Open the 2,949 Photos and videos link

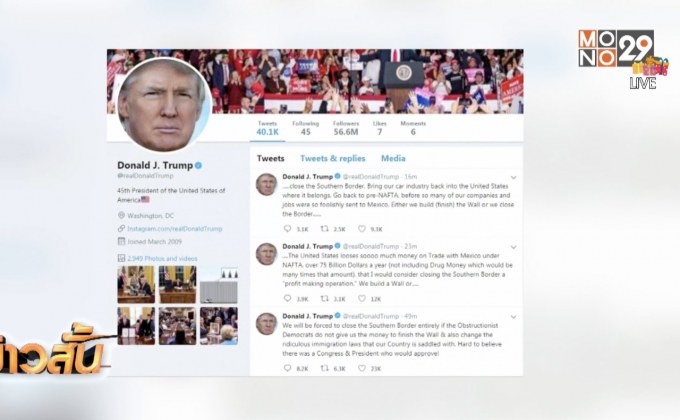pyautogui.click(x=162, y=259)
